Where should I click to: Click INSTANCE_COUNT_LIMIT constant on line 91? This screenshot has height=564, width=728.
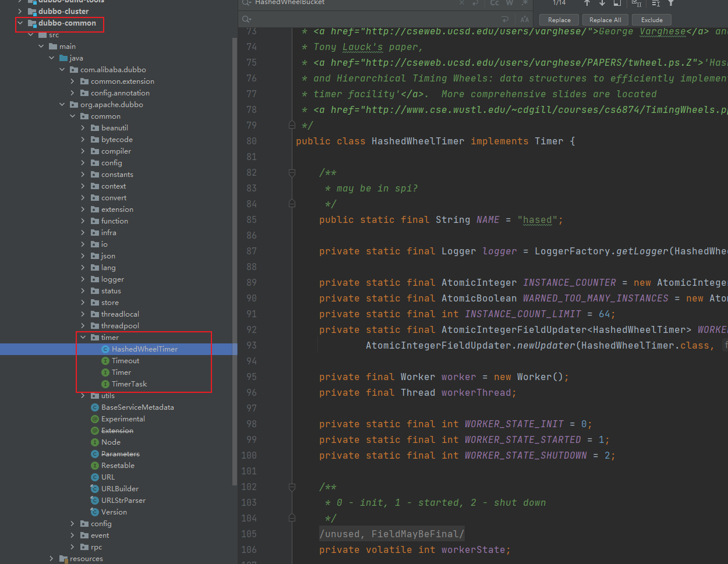click(x=523, y=314)
